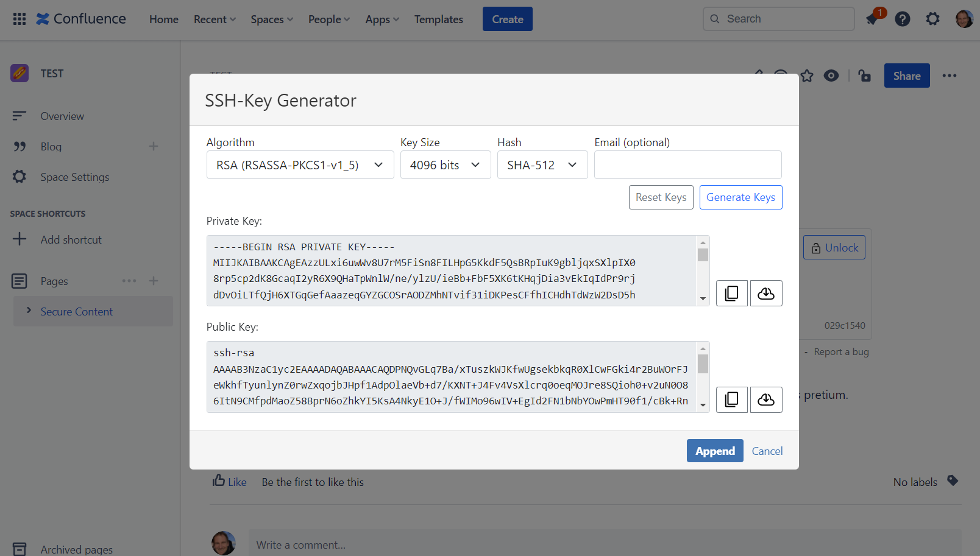980x556 pixels.
Task: Download the public key file
Action: point(766,399)
